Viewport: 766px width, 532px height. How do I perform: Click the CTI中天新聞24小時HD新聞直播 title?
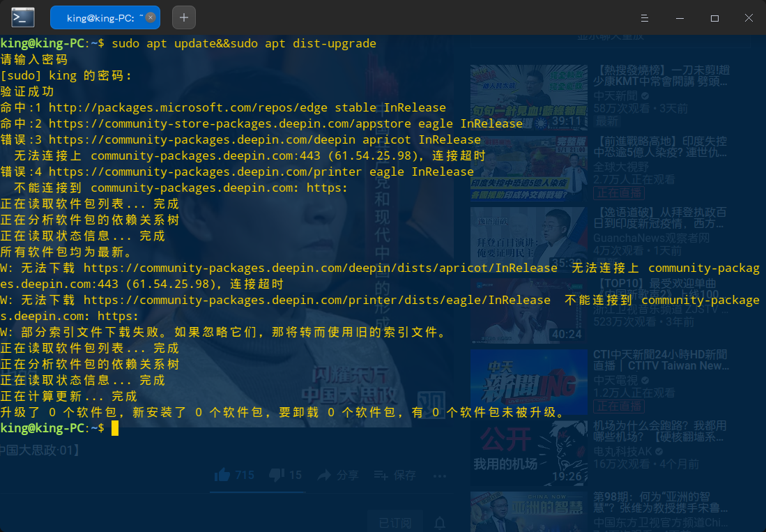coord(661,360)
